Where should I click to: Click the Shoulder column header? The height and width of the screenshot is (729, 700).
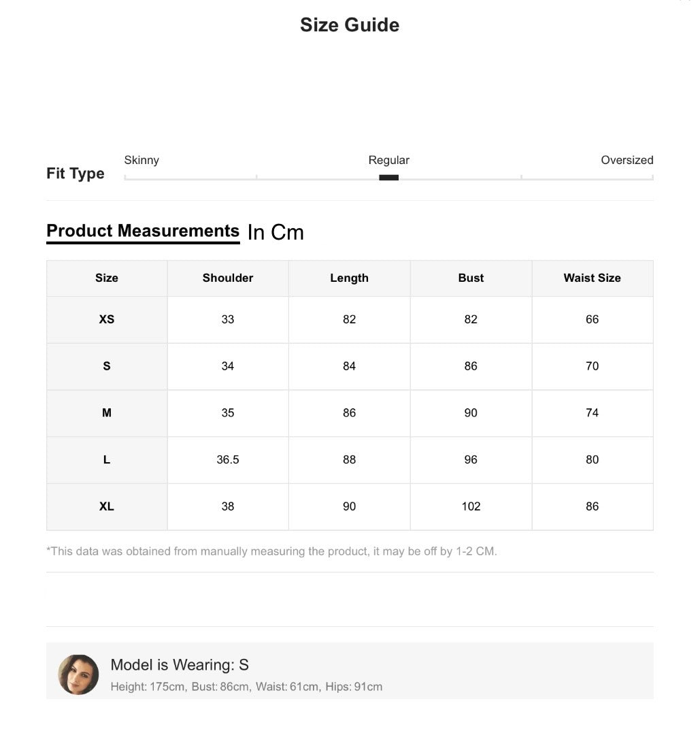click(228, 278)
